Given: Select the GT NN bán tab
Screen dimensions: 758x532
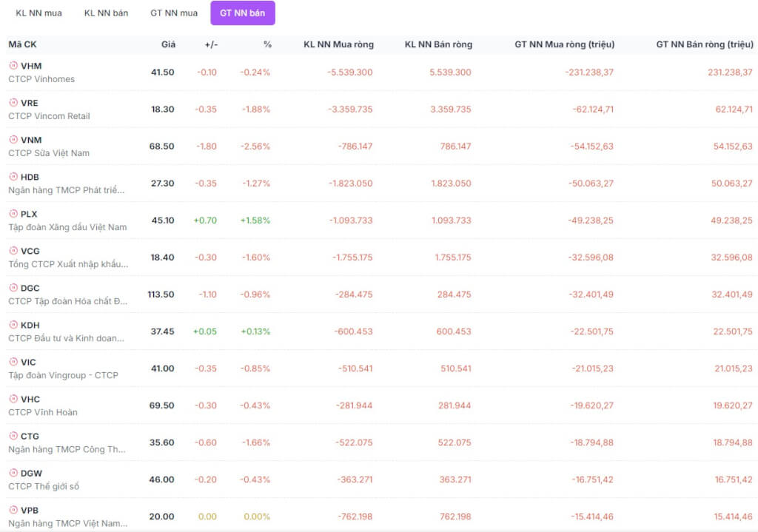Looking at the screenshot, I should click(243, 13).
